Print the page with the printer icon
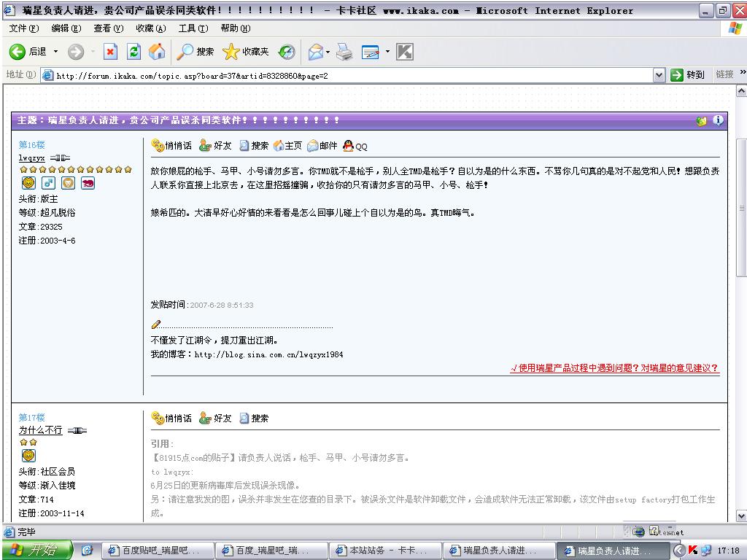 [344, 52]
